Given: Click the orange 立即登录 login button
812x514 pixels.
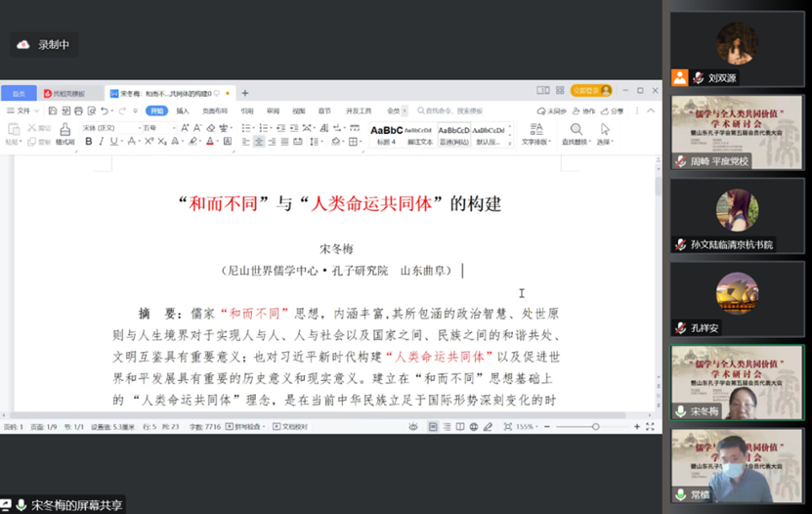Looking at the screenshot, I should pos(592,91).
